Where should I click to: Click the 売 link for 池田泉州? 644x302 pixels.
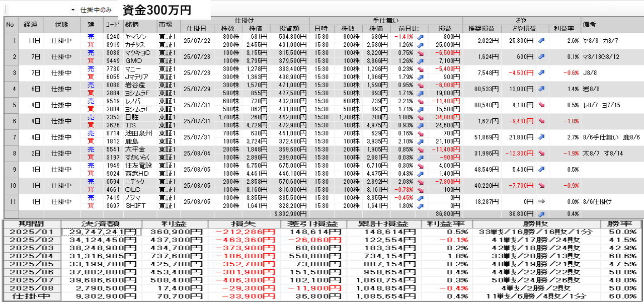91,133
